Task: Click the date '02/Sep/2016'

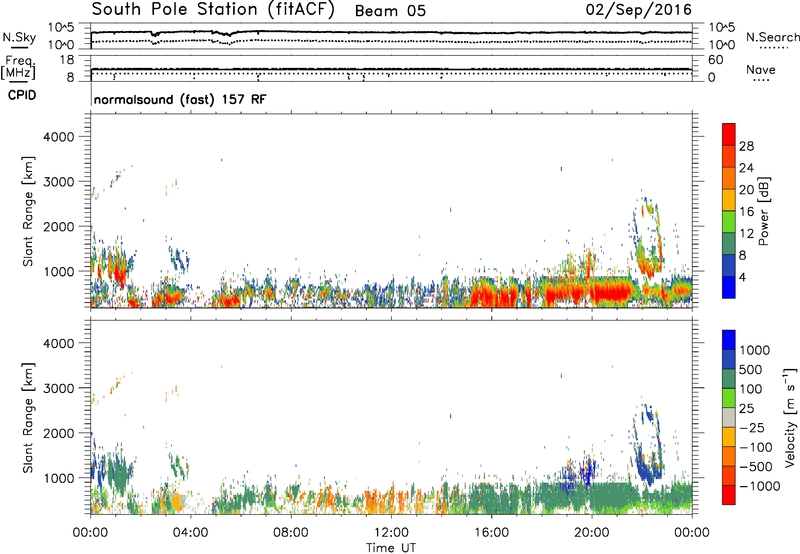Action: 638,9
